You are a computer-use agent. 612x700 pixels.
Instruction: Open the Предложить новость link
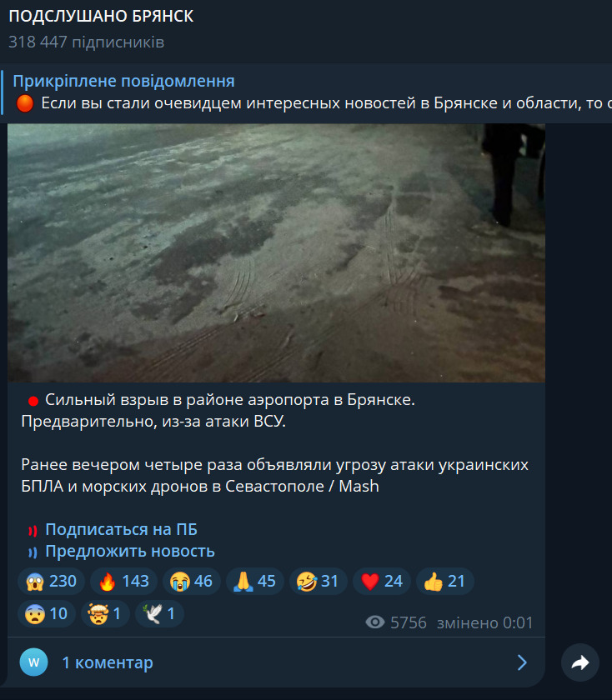(130, 552)
